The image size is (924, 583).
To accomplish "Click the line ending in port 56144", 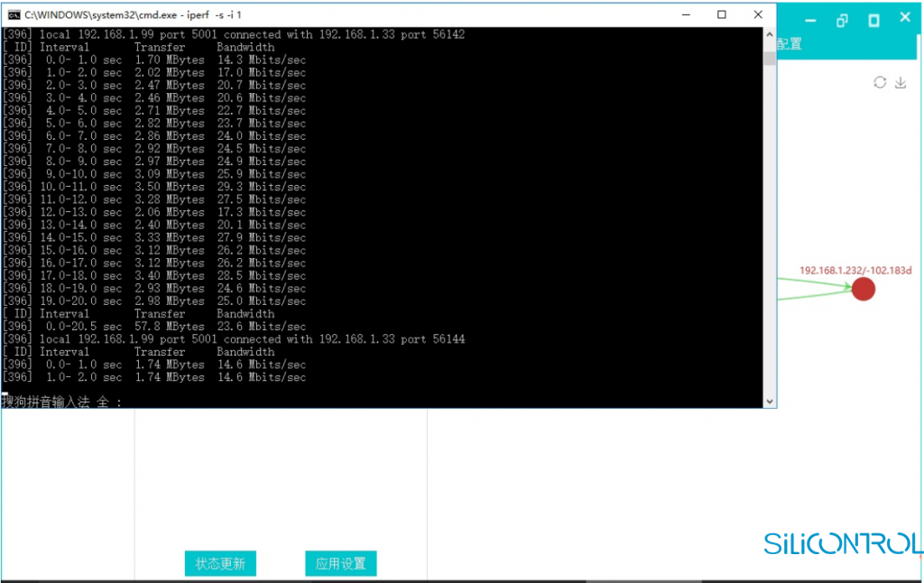I will (234, 339).
